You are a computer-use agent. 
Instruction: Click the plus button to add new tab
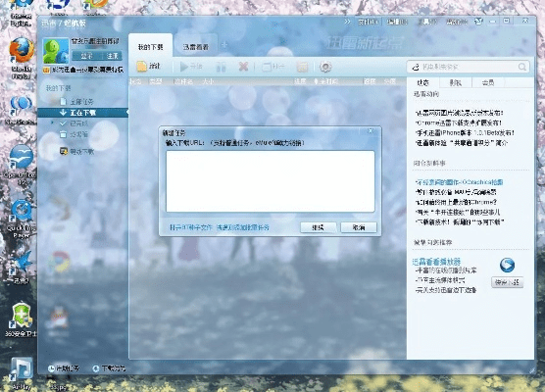[x=224, y=44]
